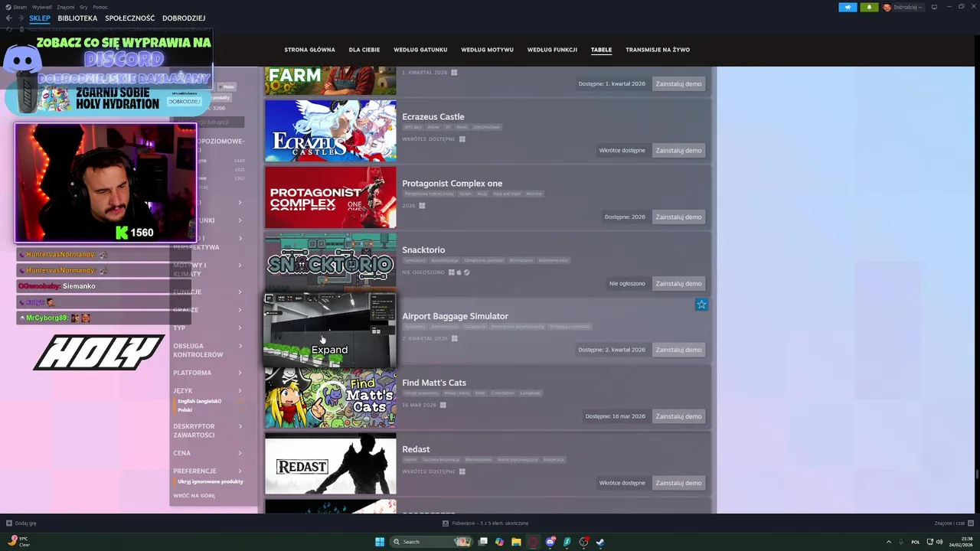Open the Ecrazeus Castle game thumbnail
Image resolution: width=980 pixels, height=551 pixels.
(x=331, y=131)
